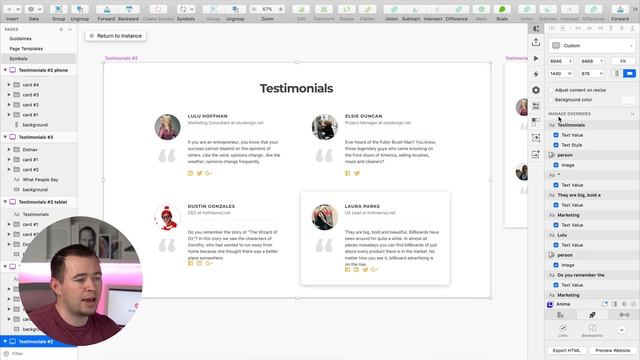
Task: Click the hexagon settings icon in side strip
Action: pyautogui.click(x=536, y=90)
